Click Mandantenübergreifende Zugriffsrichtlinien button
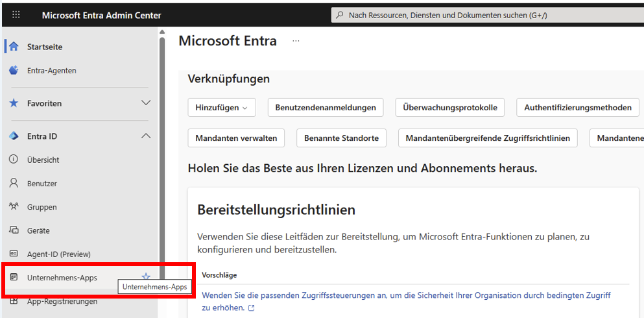Image resolution: width=644 pixels, height=318 pixels. point(488,138)
